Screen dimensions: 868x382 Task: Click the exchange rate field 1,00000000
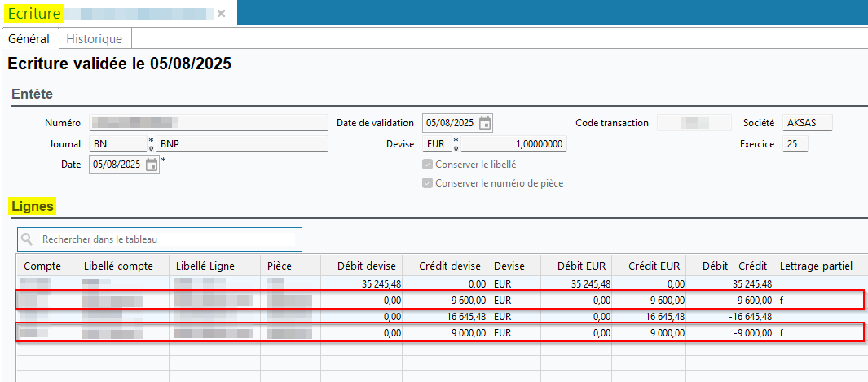click(513, 144)
